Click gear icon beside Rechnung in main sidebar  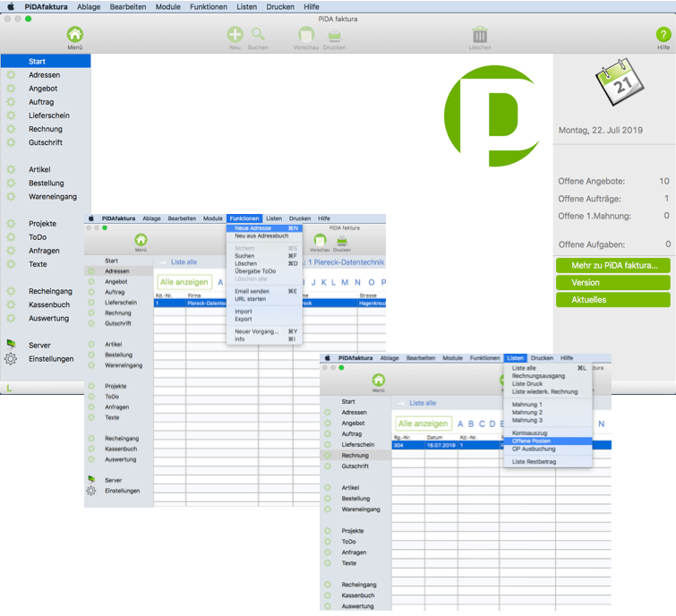point(11,129)
